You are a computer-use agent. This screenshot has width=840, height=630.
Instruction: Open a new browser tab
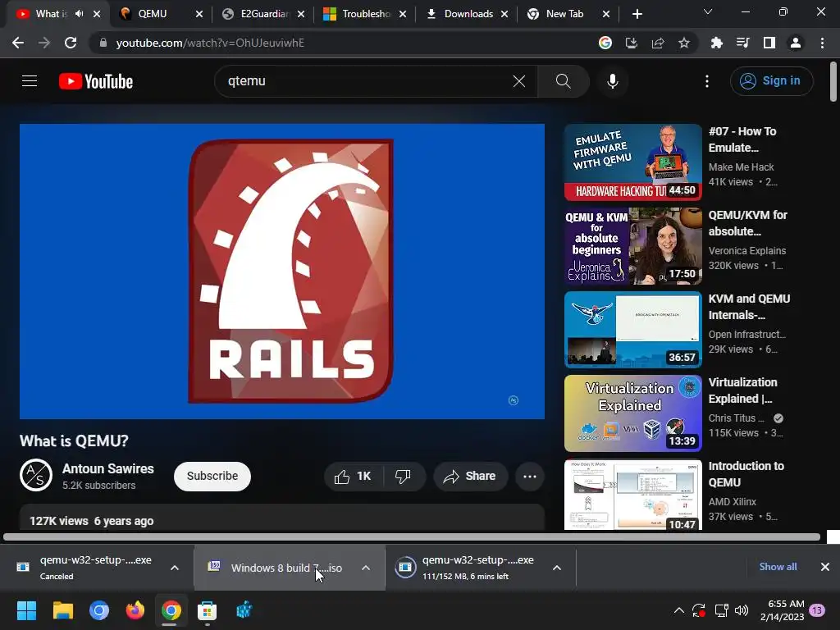[637, 15]
